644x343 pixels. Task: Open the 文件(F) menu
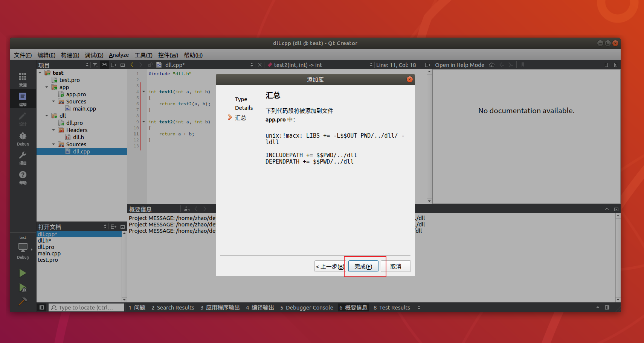point(23,55)
